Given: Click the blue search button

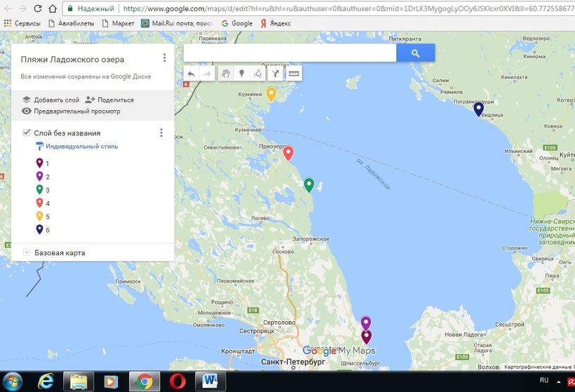Looking at the screenshot, I should coord(415,53).
